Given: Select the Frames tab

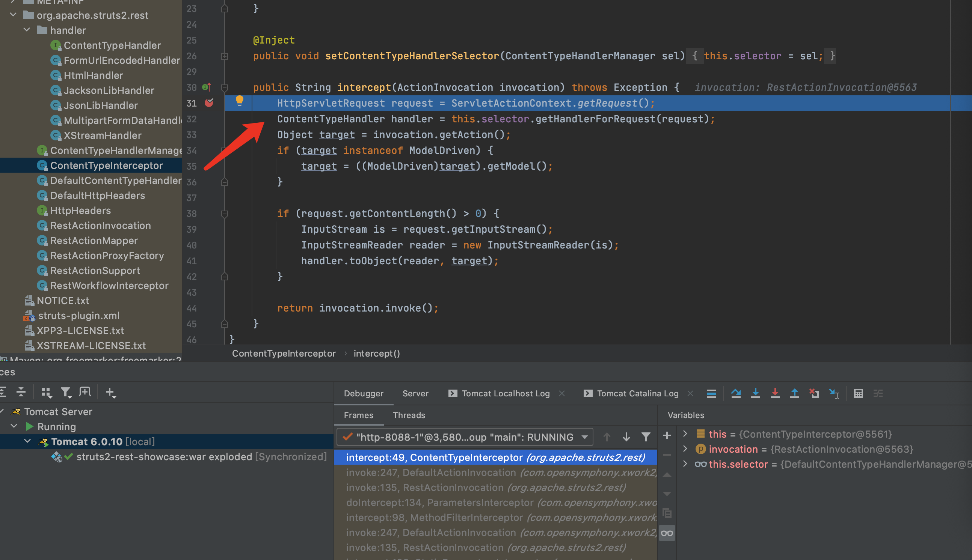Looking at the screenshot, I should point(358,415).
